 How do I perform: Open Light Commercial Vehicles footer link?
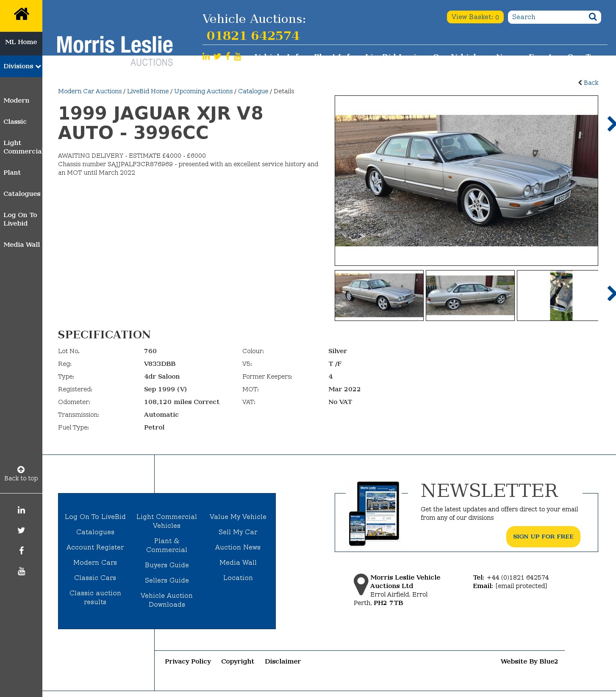tap(167, 521)
